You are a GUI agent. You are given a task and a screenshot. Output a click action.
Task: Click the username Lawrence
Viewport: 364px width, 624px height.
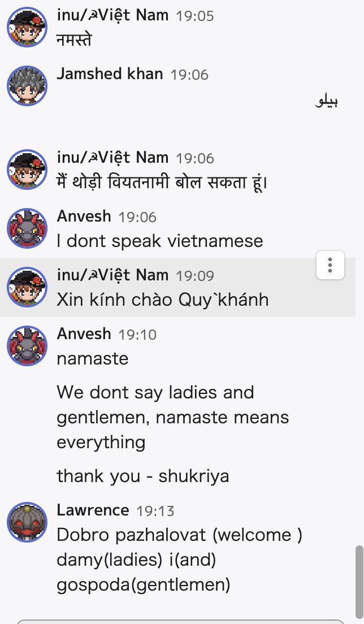click(x=93, y=510)
